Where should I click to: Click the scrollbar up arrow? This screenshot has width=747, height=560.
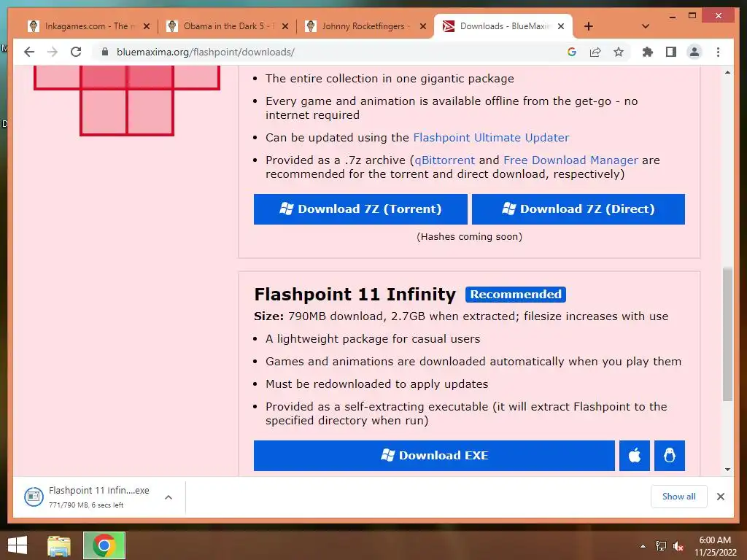[727, 72]
